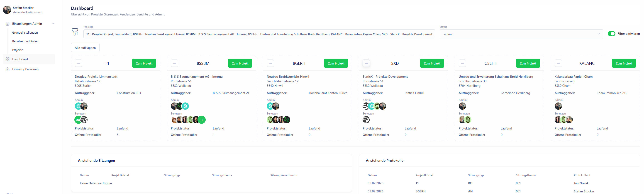Click Zum Projekt on KALANC card
The height and width of the screenshot is (194, 644).
624,63
